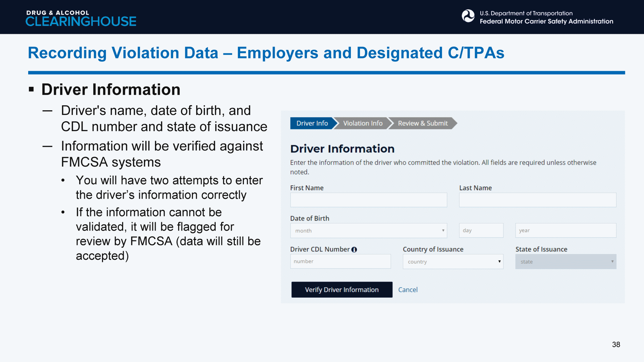Click the Drug & Alcohol Clearinghouse logo
Viewport: 644px width, 362px height.
(81, 18)
